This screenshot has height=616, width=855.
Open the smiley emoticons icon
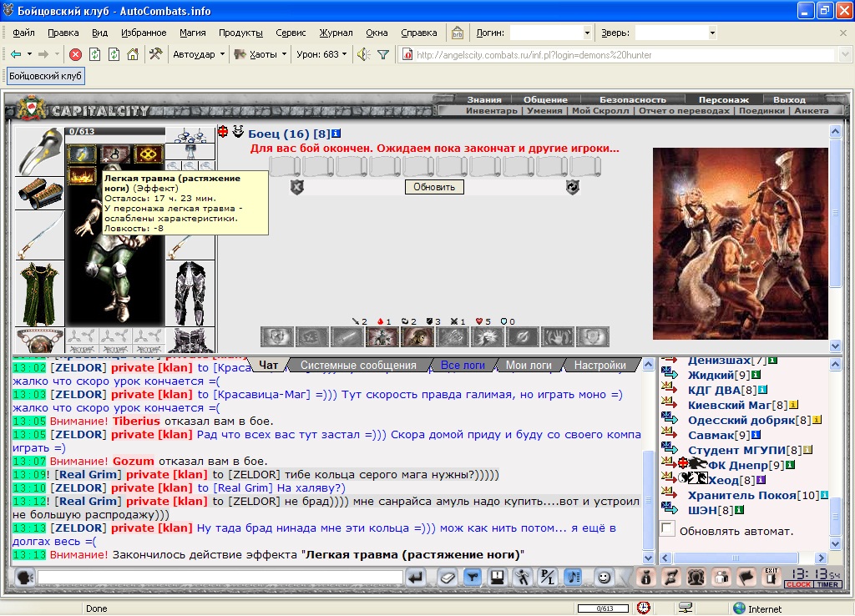pos(604,578)
